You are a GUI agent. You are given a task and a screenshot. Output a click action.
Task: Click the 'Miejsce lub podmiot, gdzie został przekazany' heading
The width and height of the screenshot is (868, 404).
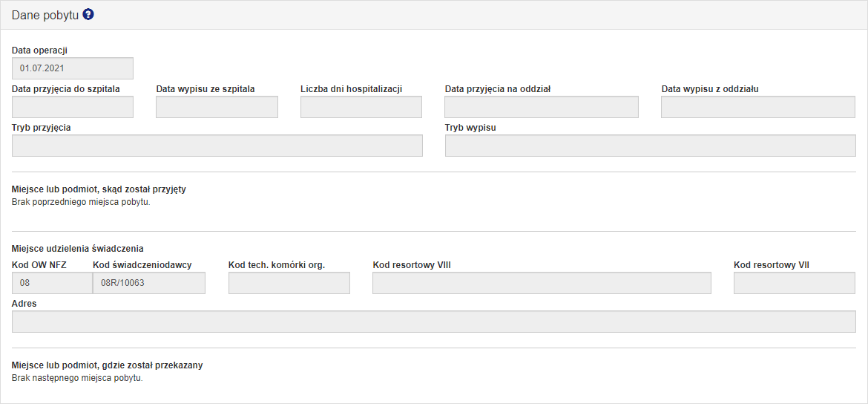(108, 365)
